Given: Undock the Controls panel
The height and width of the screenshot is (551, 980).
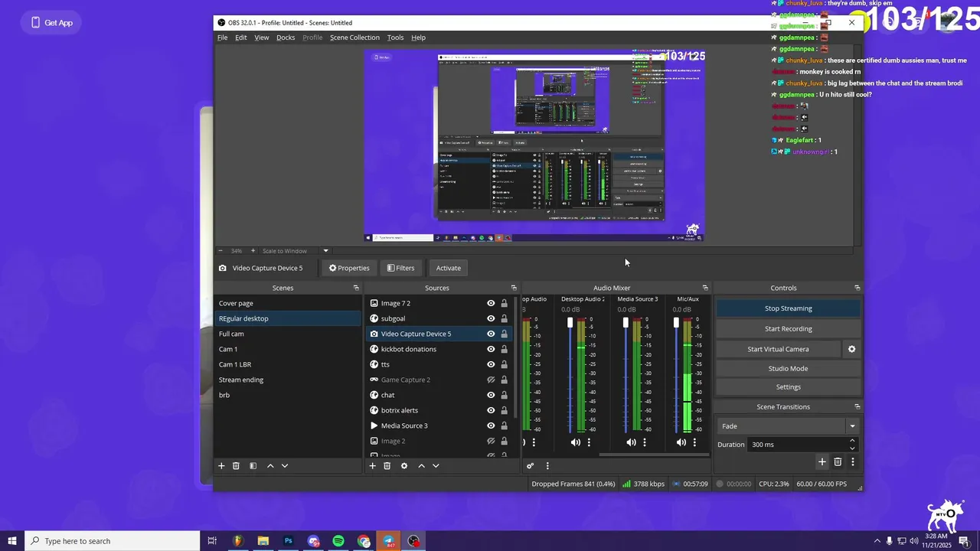Looking at the screenshot, I should pyautogui.click(x=857, y=288).
